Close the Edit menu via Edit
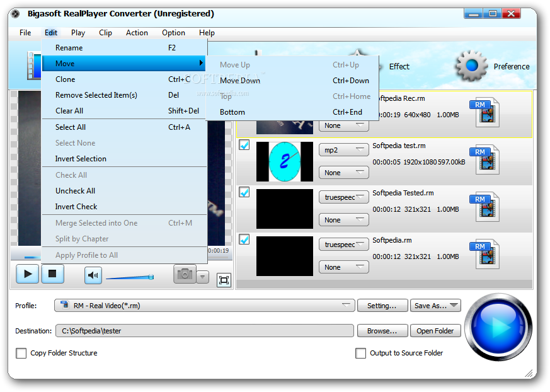Viewport: 550px width, 392px height. point(51,33)
